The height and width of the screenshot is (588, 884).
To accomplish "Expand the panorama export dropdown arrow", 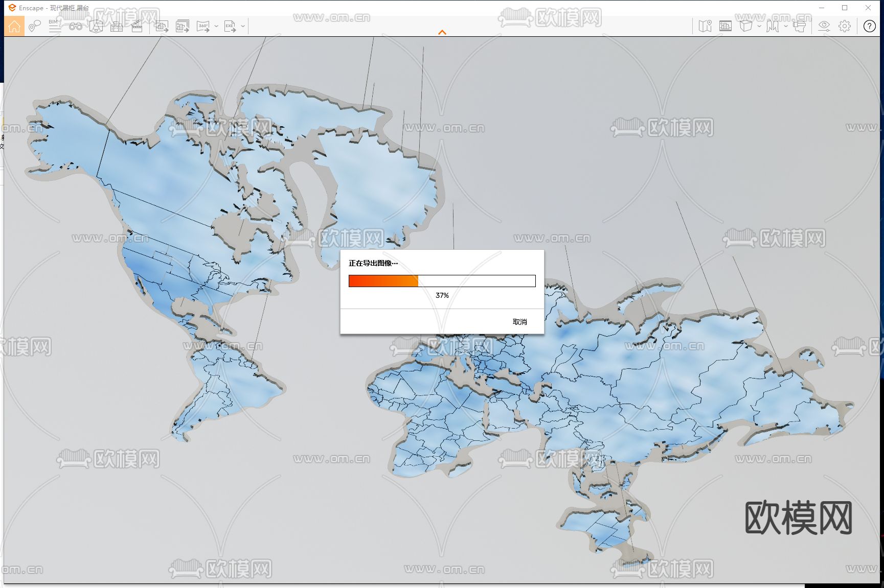I will click(x=216, y=26).
